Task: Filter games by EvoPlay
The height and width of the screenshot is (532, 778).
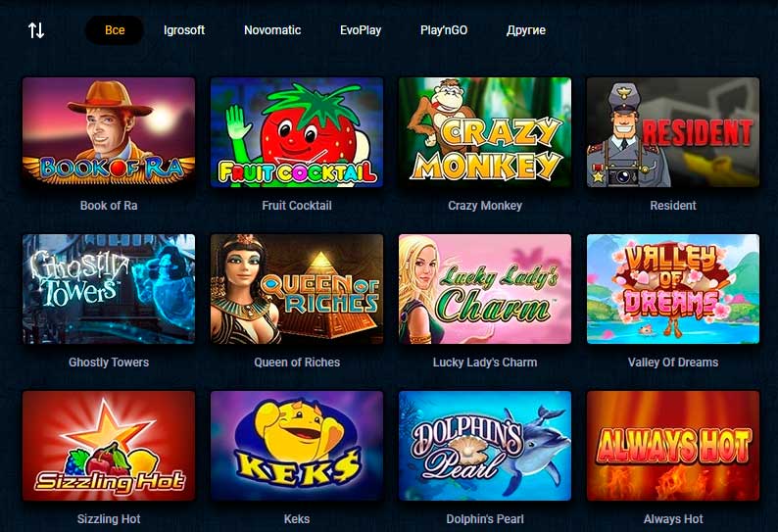Action: [361, 30]
